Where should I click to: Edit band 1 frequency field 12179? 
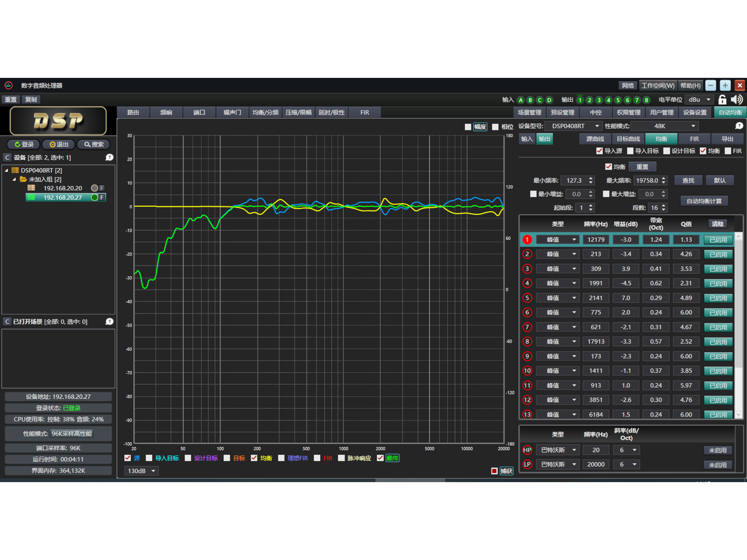click(x=596, y=240)
